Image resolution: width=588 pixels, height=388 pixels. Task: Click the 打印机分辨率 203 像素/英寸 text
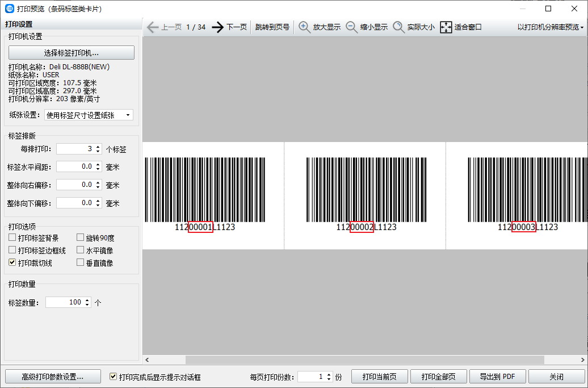(x=54, y=99)
